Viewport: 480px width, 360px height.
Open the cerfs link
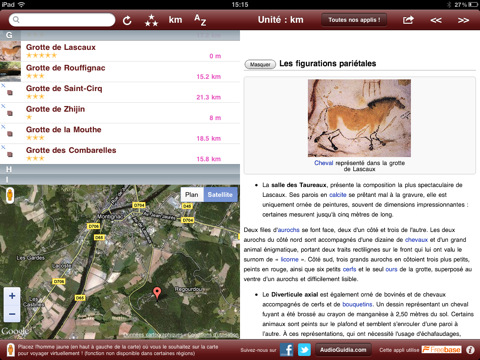349,269
